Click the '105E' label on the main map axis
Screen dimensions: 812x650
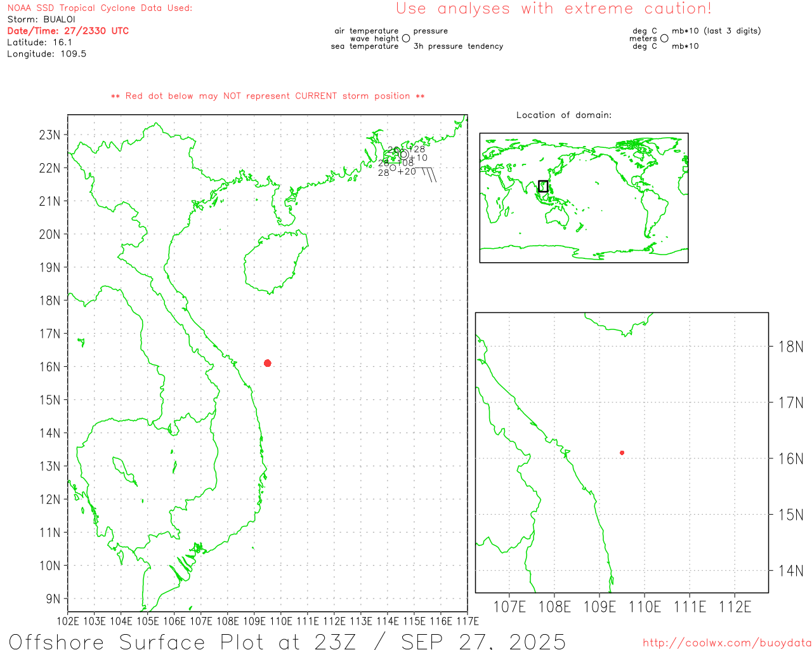click(x=148, y=621)
